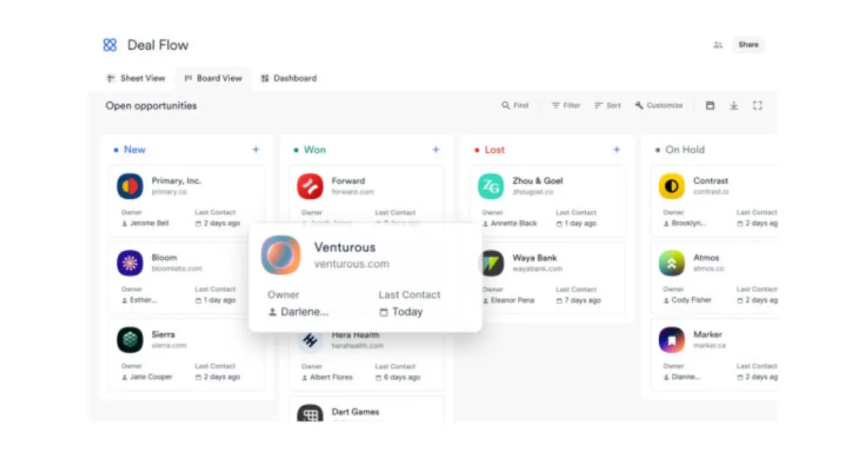Open the Filter option
This screenshot has height=454, width=868.
point(566,106)
